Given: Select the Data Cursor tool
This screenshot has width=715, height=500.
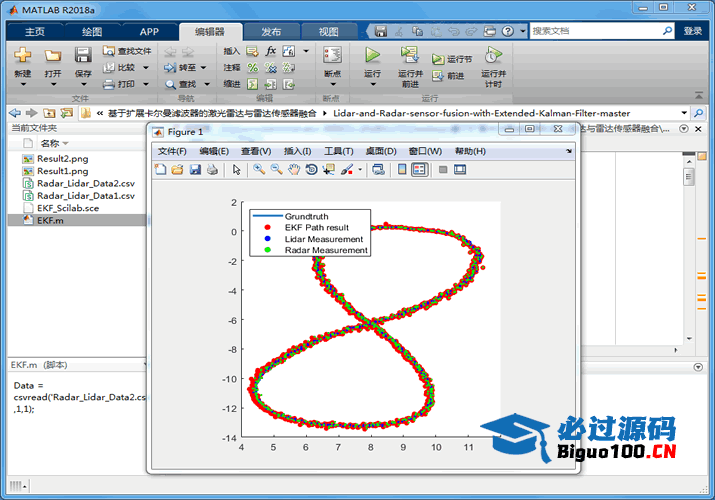Looking at the screenshot, I should [x=329, y=170].
